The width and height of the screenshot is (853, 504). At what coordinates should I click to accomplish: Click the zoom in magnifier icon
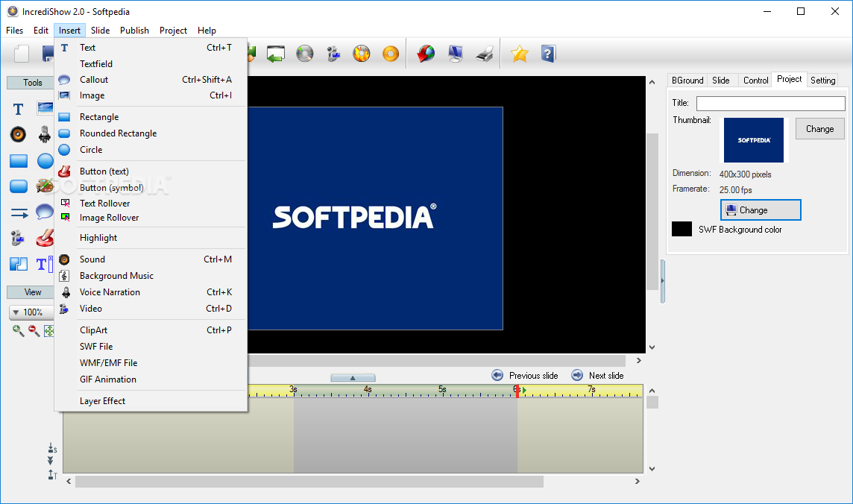(18, 330)
